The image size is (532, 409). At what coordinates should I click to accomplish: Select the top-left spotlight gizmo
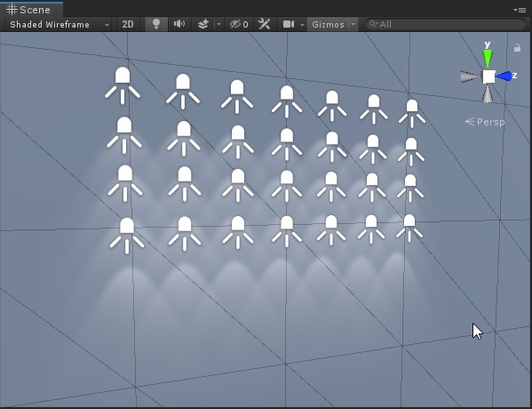point(123,85)
